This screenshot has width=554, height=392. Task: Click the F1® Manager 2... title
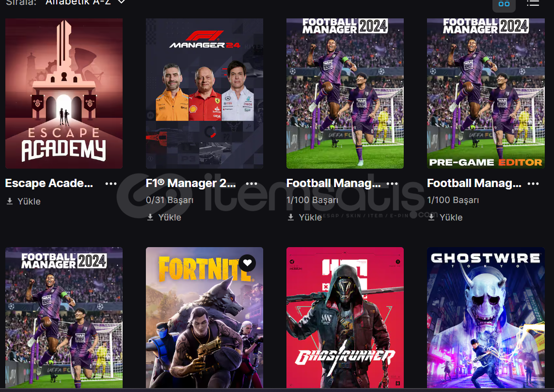[191, 183]
